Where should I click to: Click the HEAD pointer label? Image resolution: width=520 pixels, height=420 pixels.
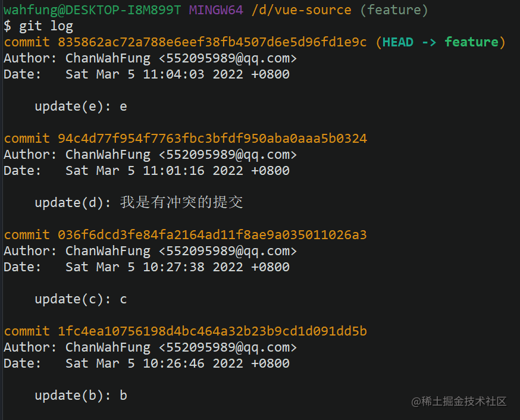coord(397,42)
